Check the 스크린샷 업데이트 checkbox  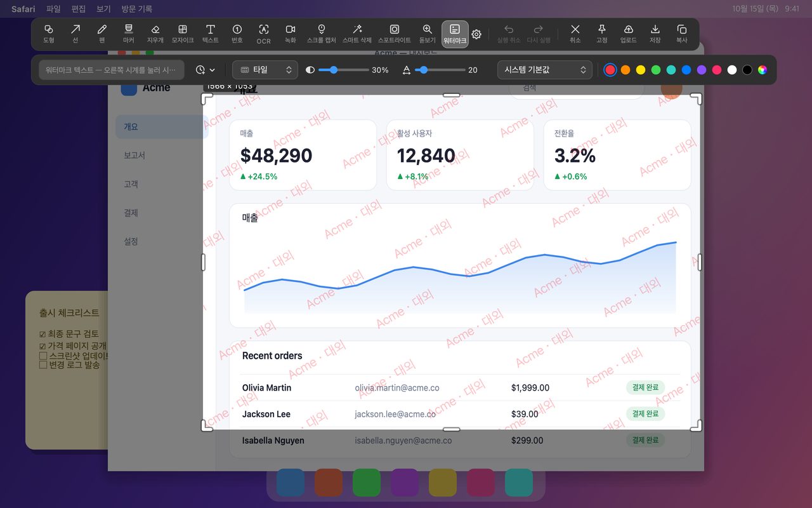[x=43, y=356]
